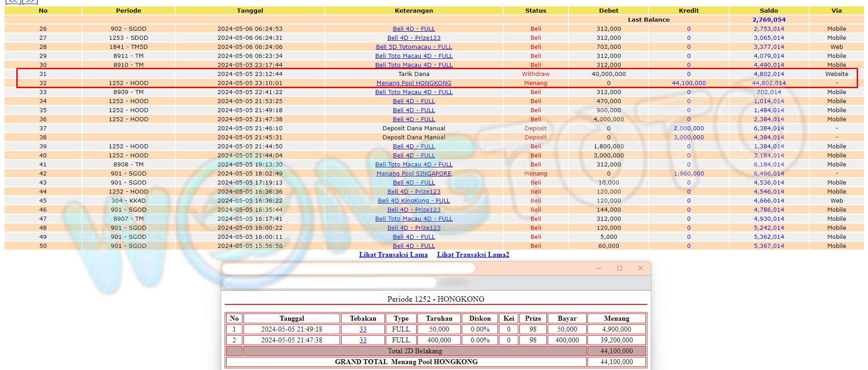The height and width of the screenshot is (370, 868).
Task: Maximize the popup window
Action: click(619, 268)
